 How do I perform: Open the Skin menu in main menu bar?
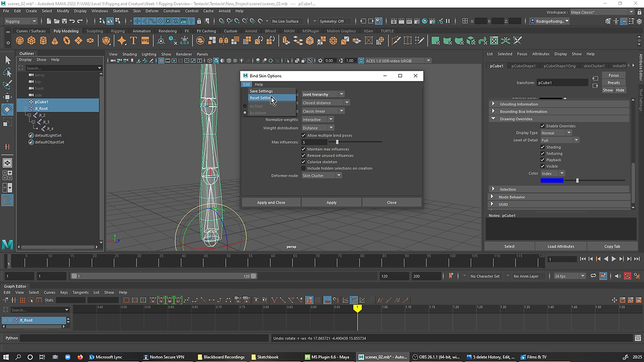(x=136, y=11)
